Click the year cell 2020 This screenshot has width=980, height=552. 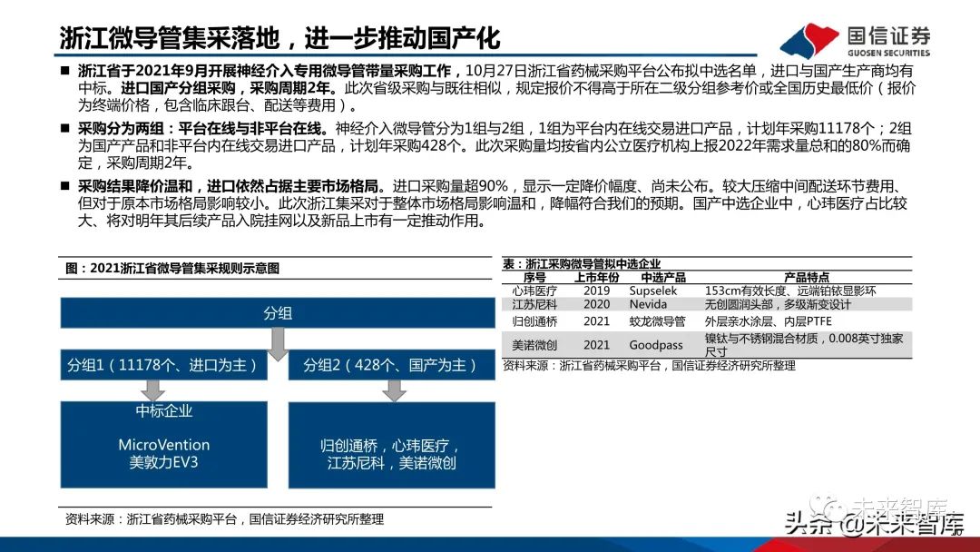597,304
